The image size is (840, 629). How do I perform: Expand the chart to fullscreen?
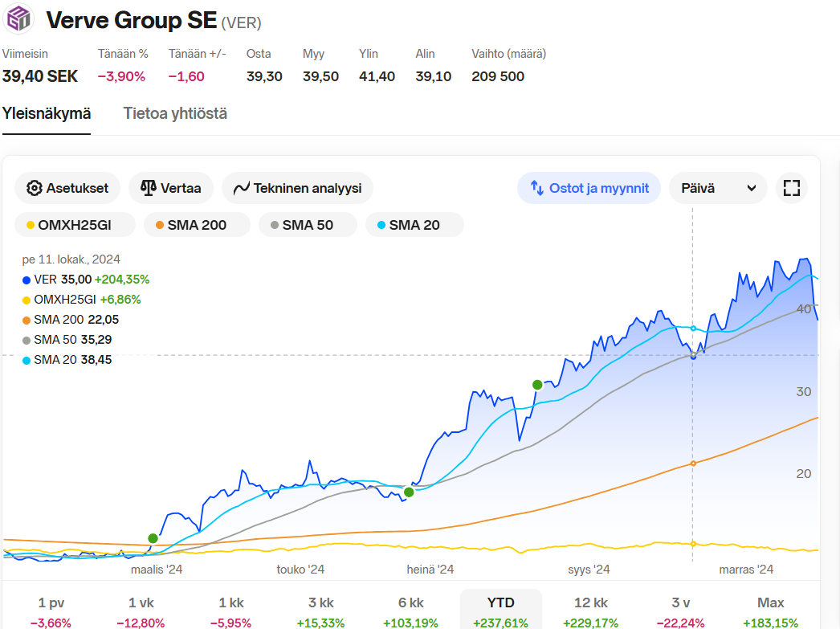click(x=791, y=188)
